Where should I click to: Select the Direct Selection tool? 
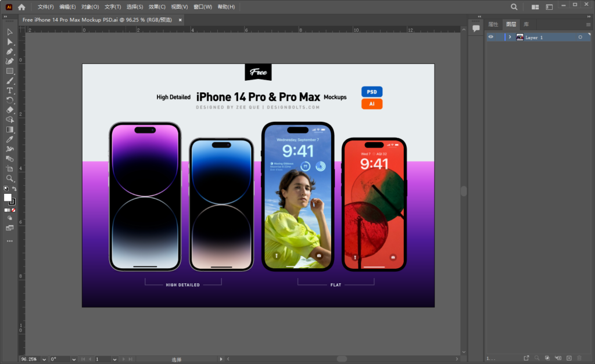click(x=10, y=42)
